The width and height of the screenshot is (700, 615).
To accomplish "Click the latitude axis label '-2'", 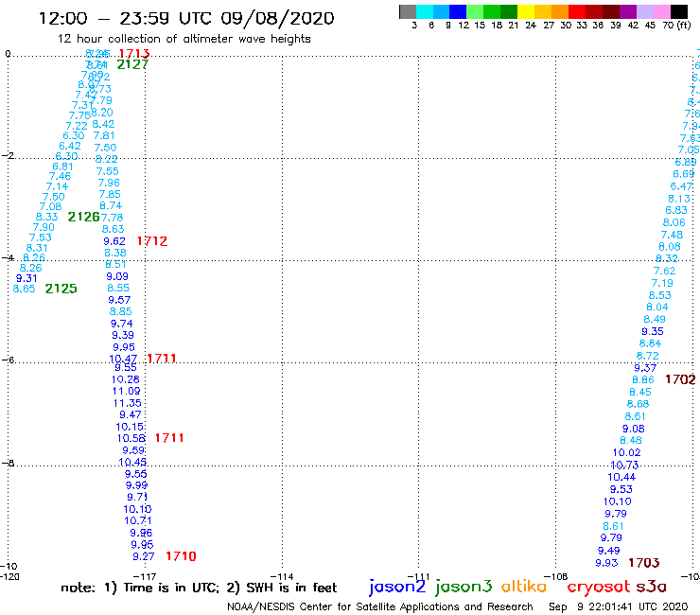I will coord(9,155).
